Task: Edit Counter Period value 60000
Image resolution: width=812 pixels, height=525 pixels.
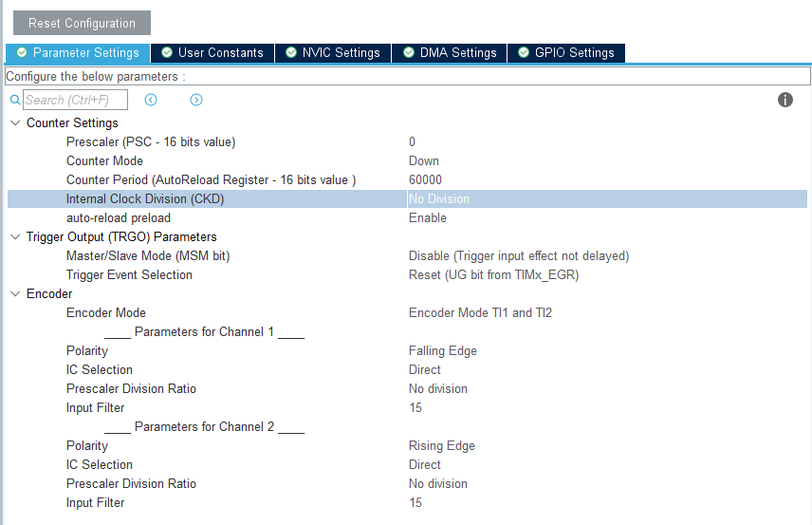Action: click(x=425, y=179)
